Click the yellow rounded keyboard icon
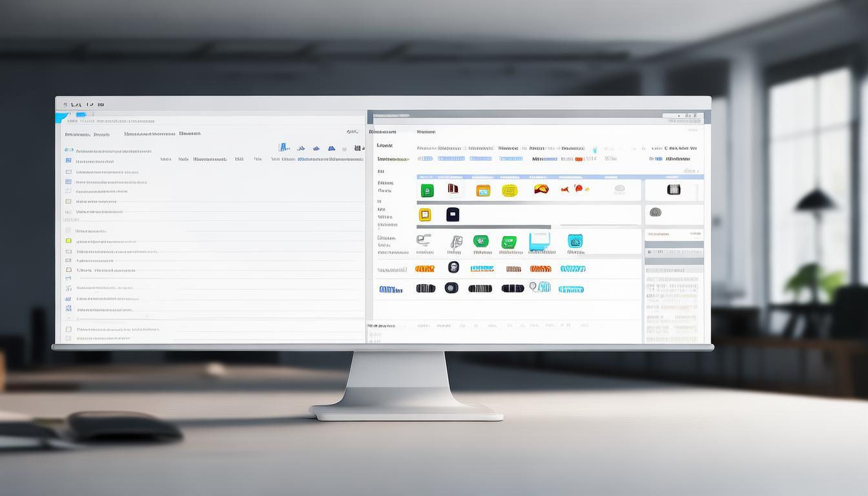The width and height of the screenshot is (868, 496). pyautogui.click(x=510, y=191)
